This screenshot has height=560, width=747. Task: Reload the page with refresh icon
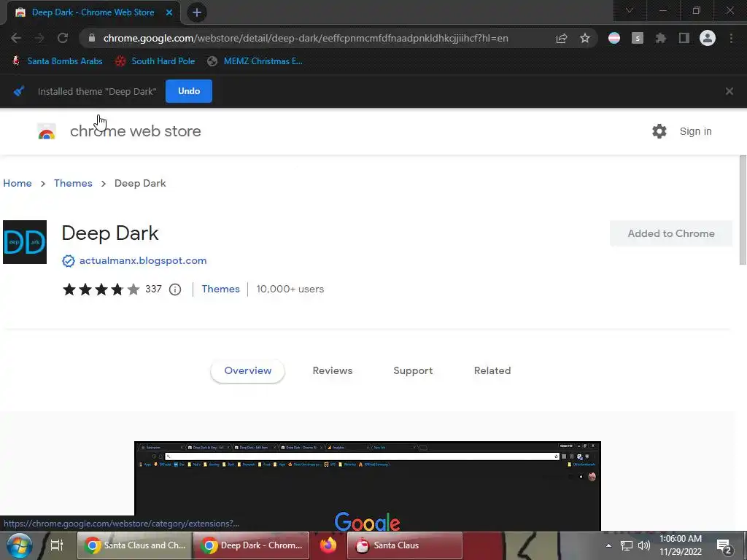[63, 38]
